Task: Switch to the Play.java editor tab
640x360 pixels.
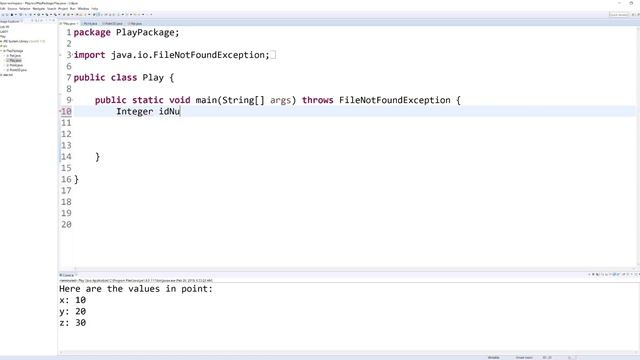Action: pos(69,24)
